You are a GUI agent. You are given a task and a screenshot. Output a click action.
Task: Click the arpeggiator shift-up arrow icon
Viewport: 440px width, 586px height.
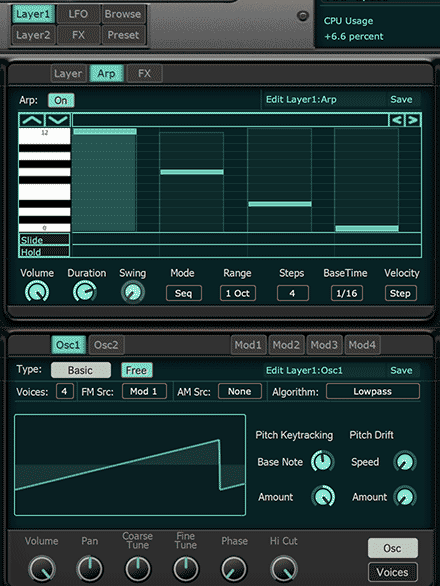pyautogui.click(x=32, y=120)
